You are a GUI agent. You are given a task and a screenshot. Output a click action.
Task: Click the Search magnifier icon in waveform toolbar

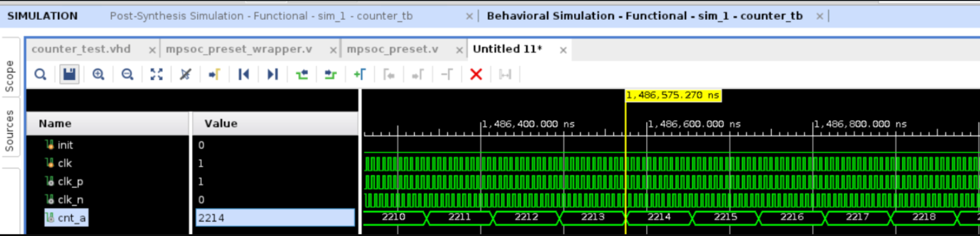tap(40, 74)
